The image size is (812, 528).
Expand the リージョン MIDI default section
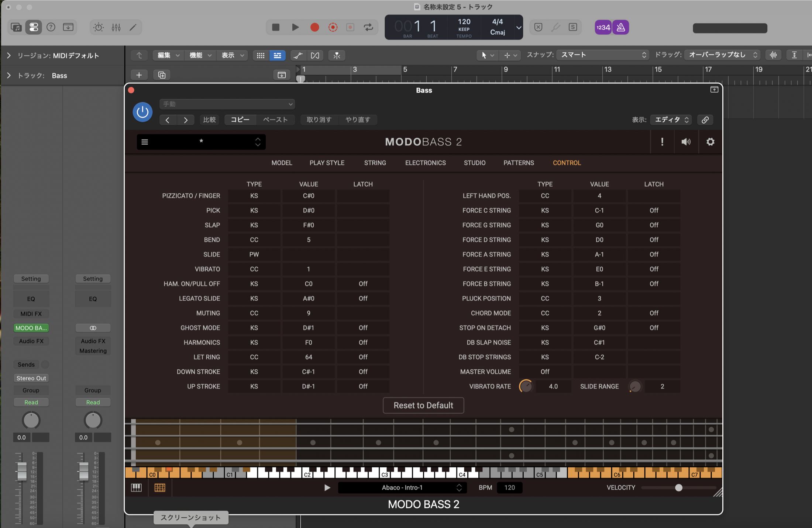point(9,56)
